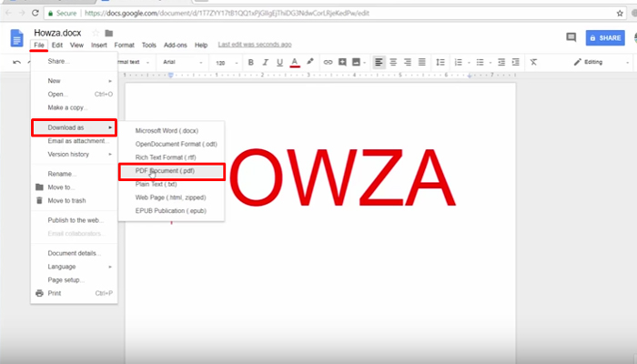Open the highlight color pen tool

[310, 62]
